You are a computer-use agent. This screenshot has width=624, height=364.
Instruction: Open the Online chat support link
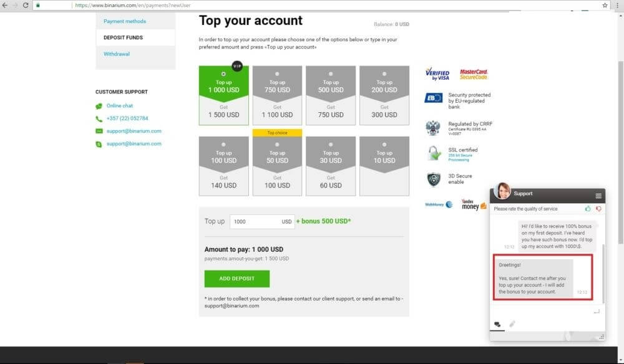[119, 106]
